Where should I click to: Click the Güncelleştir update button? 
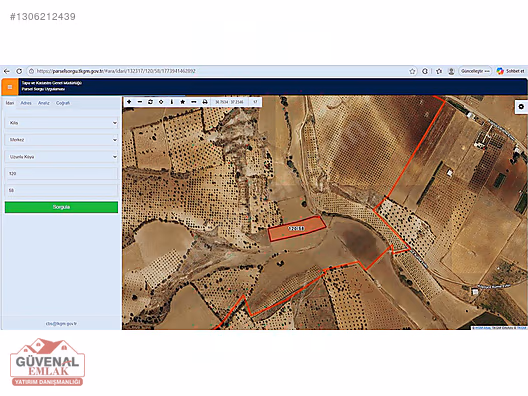point(475,71)
